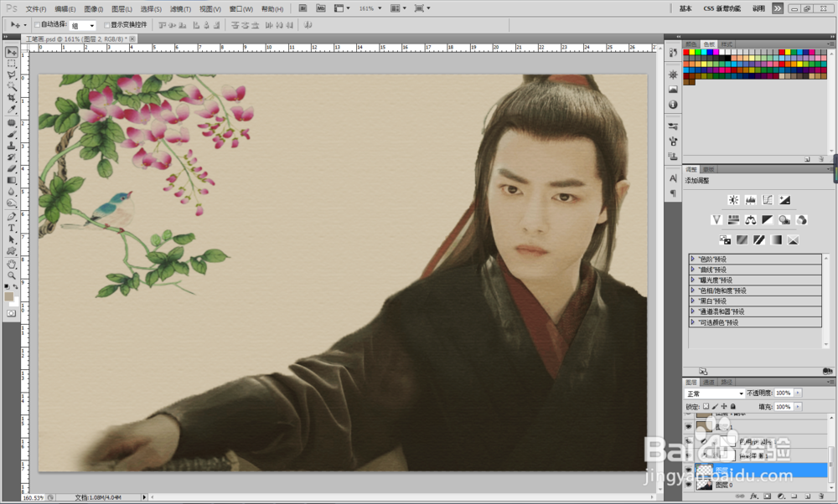The image size is (838, 504).
Task: Hide the selected blue-highlighted layer
Action: click(x=688, y=471)
